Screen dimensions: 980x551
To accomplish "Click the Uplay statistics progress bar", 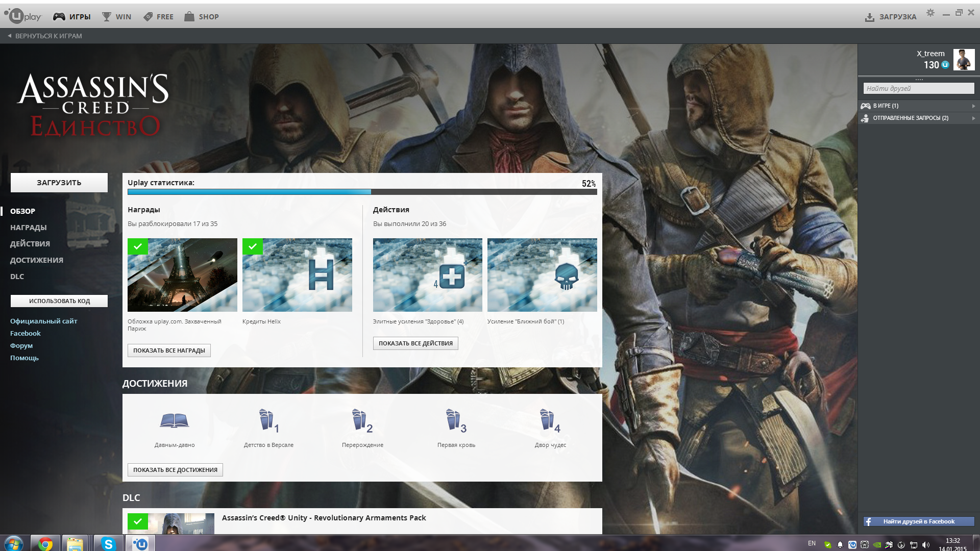I will pyautogui.click(x=362, y=192).
